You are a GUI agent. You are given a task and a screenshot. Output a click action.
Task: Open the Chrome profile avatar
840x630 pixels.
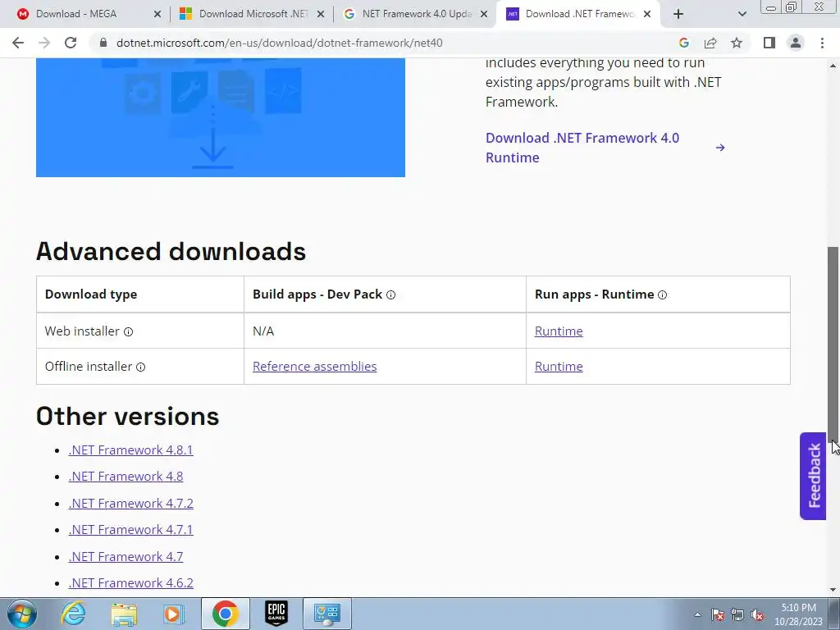[x=796, y=43]
